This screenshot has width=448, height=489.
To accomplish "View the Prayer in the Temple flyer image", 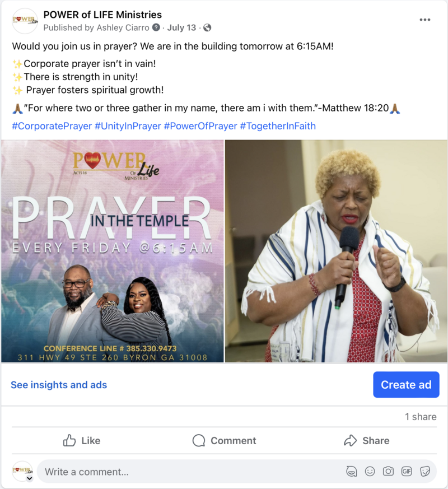I will [113, 251].
